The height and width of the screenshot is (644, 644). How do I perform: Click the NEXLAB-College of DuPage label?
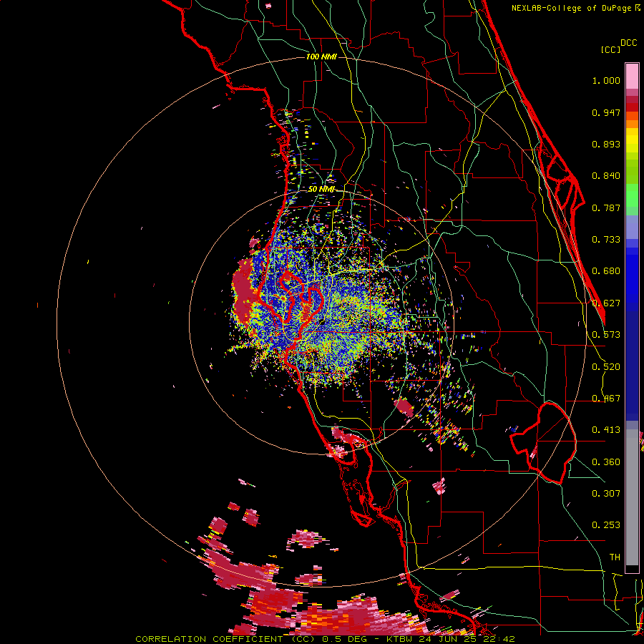pyautogui.click(x=571, y=8)
